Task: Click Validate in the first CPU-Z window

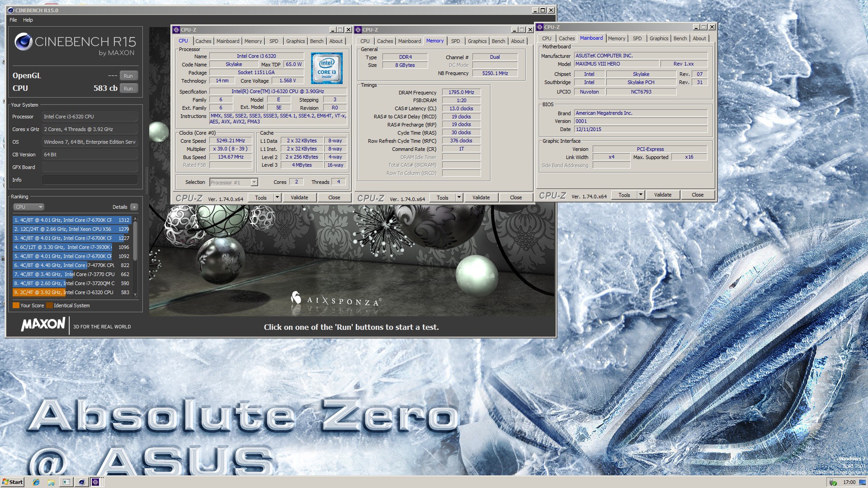Action: click(x=299, y=197)
